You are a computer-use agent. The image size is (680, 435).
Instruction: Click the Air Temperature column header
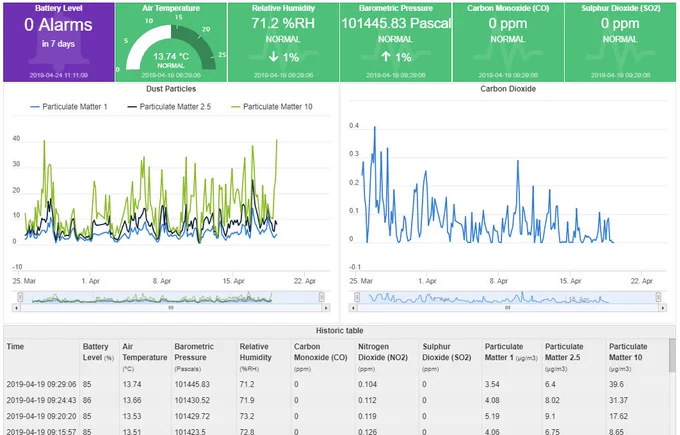[x=144, y=357]
